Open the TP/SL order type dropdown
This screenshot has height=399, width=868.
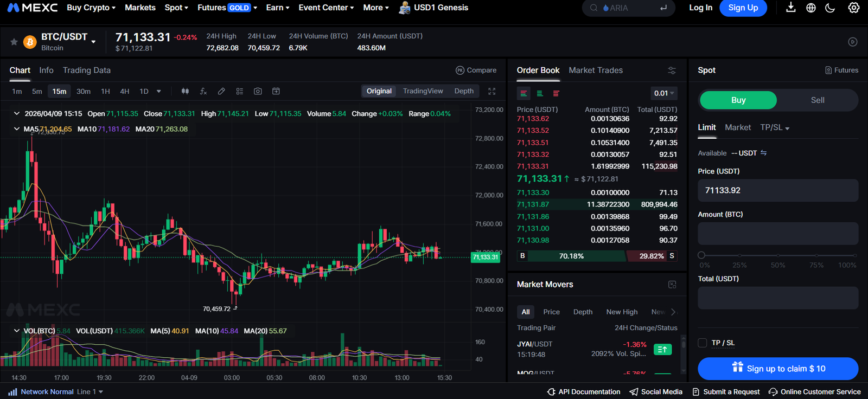click(x=775, y=127)
